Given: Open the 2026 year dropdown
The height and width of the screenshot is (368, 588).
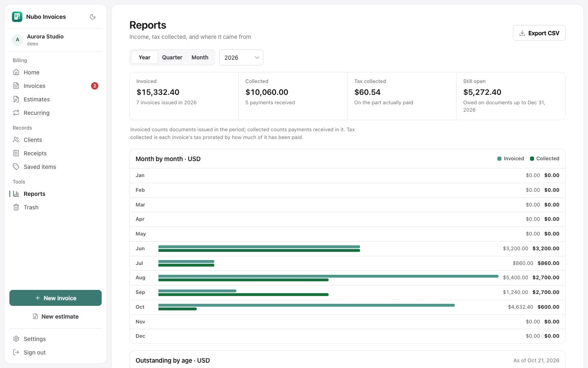Looking at the screenshot, I should tap(241, 58).
